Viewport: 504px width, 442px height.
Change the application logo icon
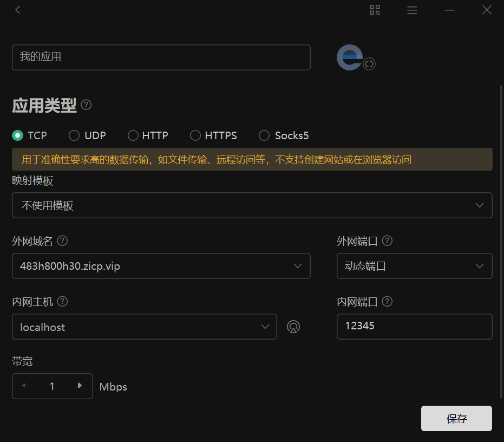point(369,64)
